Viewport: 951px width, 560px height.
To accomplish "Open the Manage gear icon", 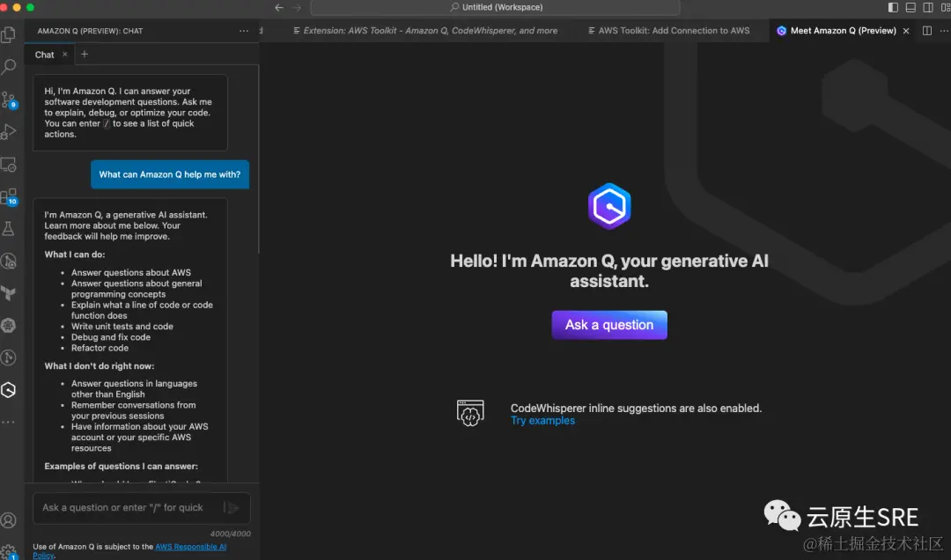I will pos(9,551).
